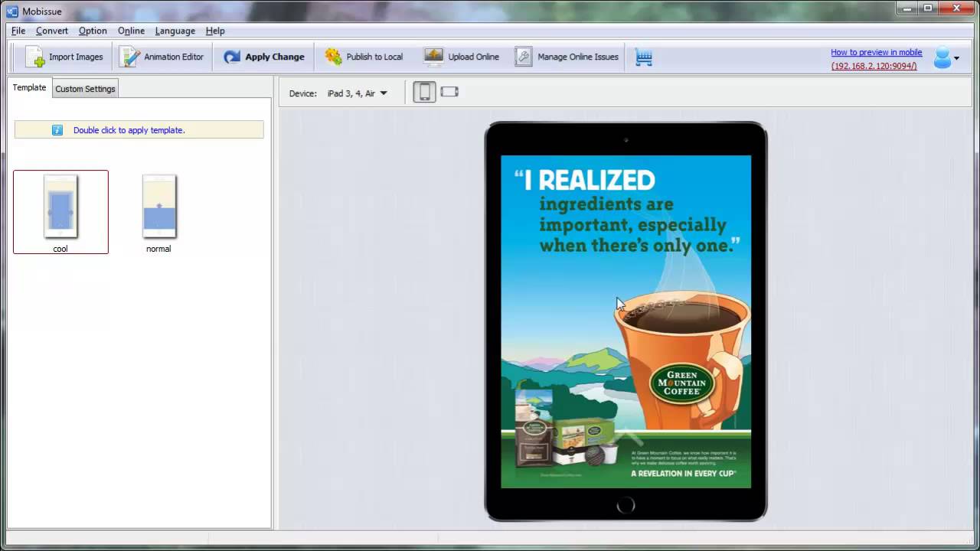Minimize the Mobissue window
The width and height of the screenshot is (980, 551).
908,8
